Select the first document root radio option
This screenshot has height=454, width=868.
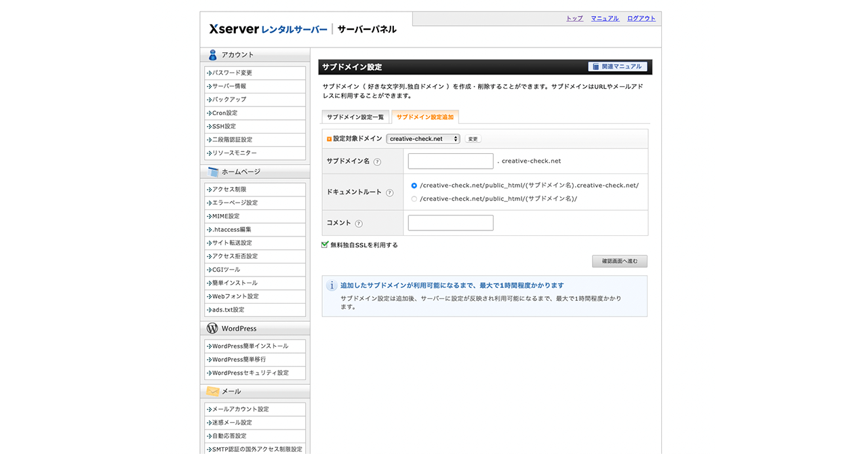pos(414,186)
